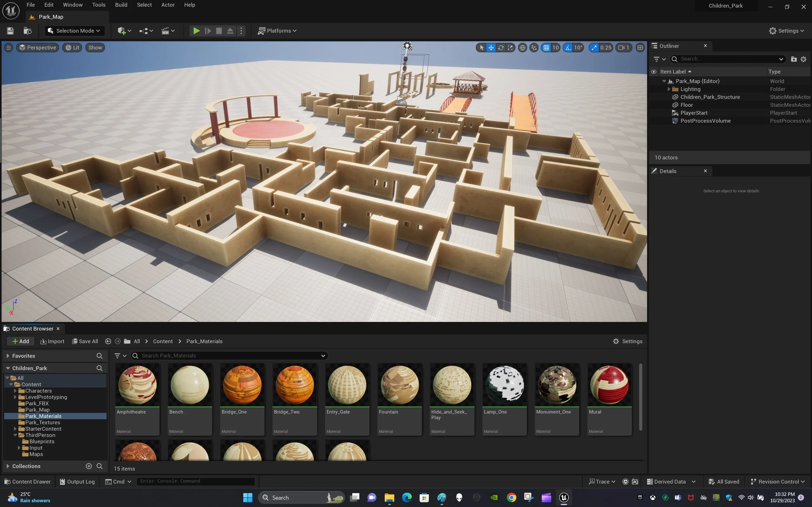Open the Selection Mode dropdown
Screen dimensions: 812x507
point(75,31)
